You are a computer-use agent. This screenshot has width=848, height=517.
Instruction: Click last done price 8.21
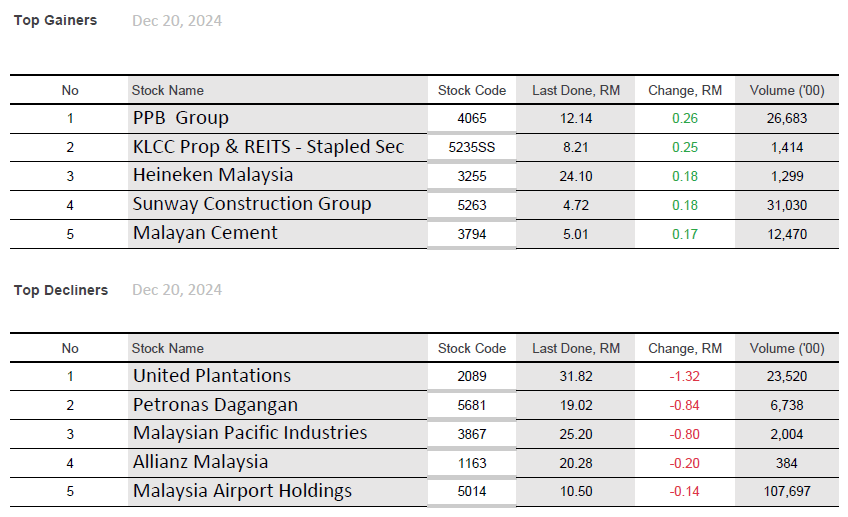coord(576,147)
